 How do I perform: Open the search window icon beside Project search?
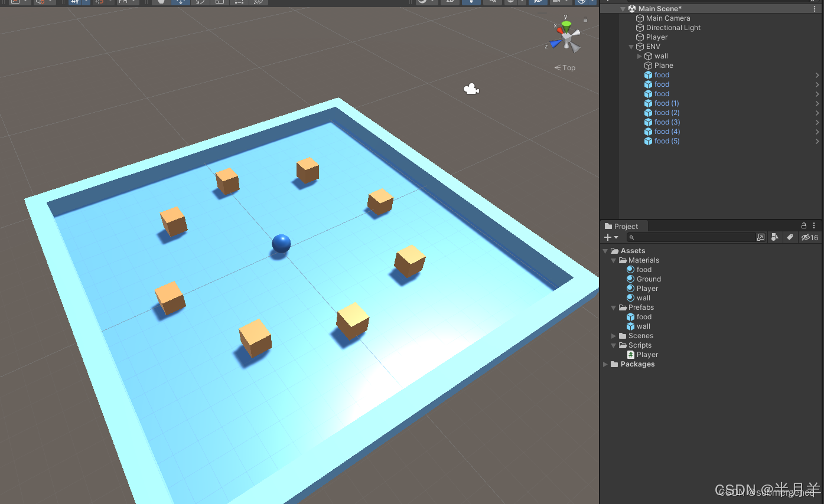tap(761, 237)
